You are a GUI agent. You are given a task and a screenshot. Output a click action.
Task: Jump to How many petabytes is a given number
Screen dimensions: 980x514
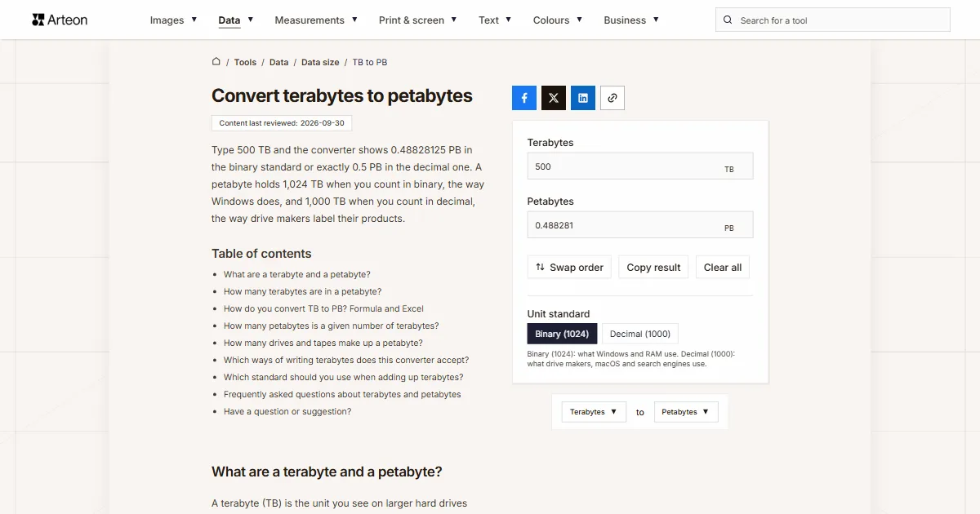point(332,326)
